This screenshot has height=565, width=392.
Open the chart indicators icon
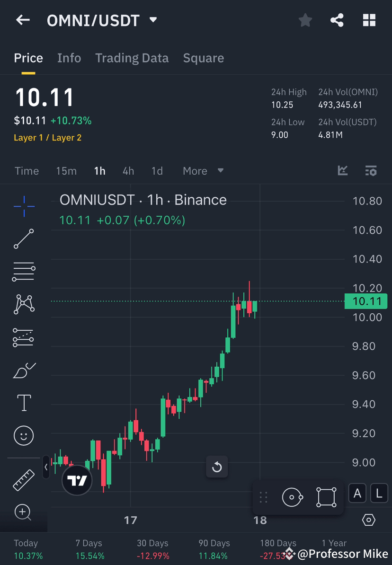[343, 170]
